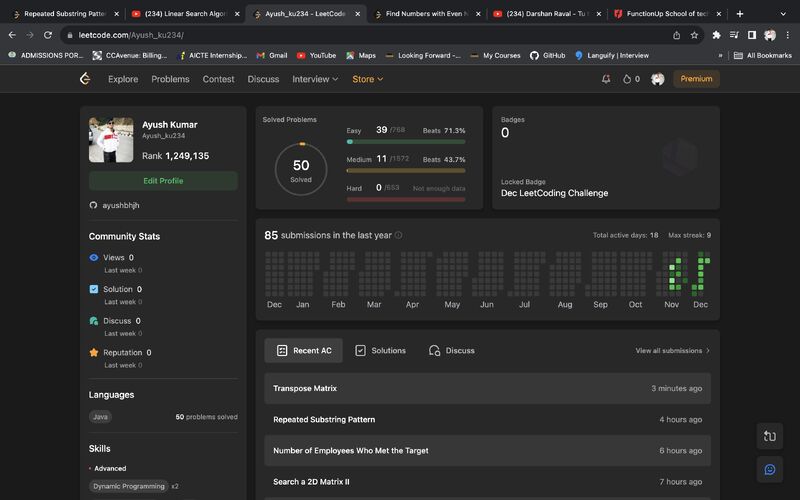Bookmark this page with the star

694,35
